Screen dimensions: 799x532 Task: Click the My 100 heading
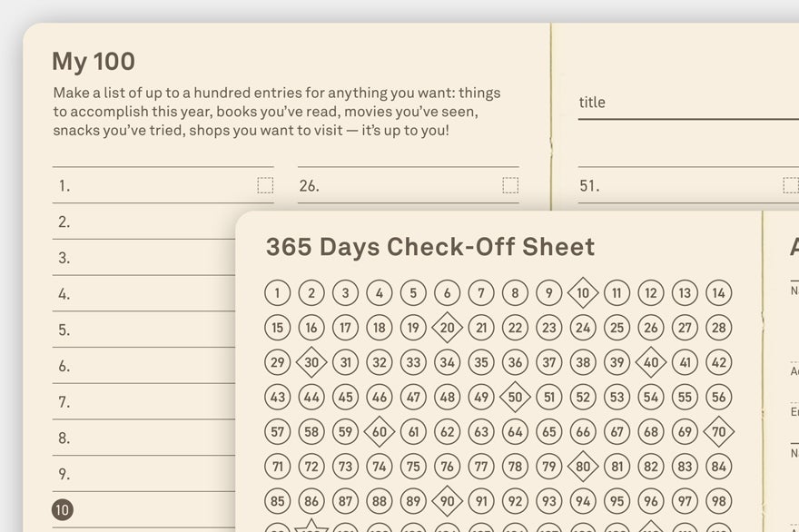(94, 62)
